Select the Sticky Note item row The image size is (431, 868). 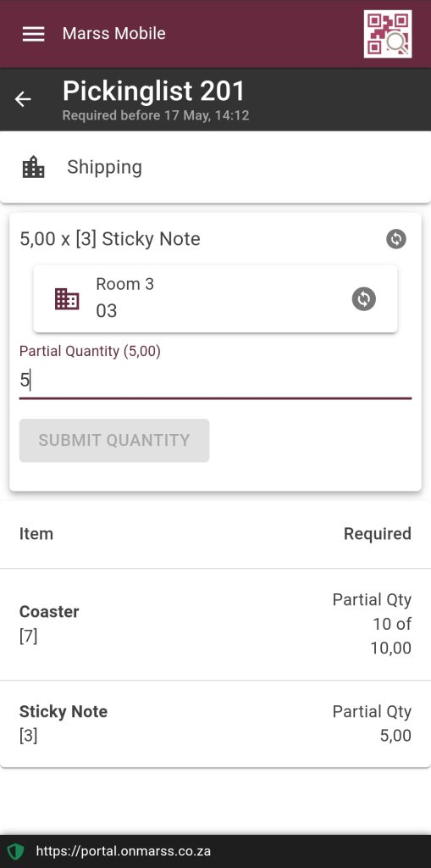pos(215,724)
